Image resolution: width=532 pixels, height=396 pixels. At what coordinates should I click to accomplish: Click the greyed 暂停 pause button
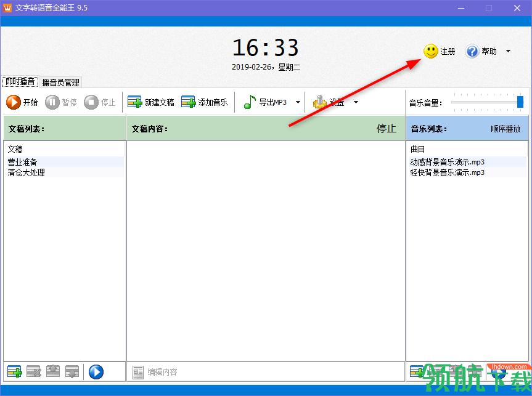tap(61, 102)
